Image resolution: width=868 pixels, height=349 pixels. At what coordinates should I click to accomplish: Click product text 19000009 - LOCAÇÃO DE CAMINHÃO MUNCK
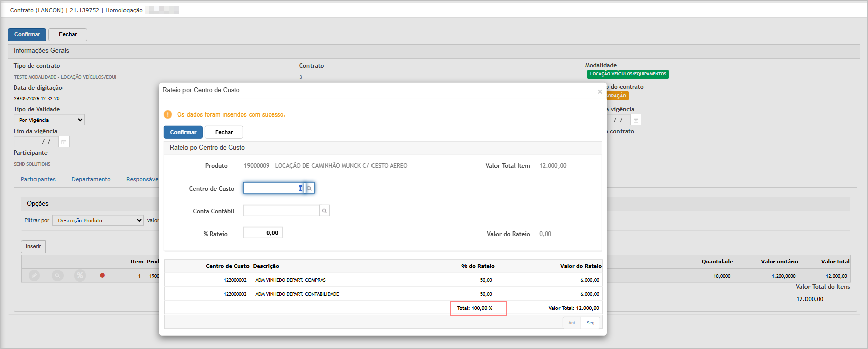point(326,166)
